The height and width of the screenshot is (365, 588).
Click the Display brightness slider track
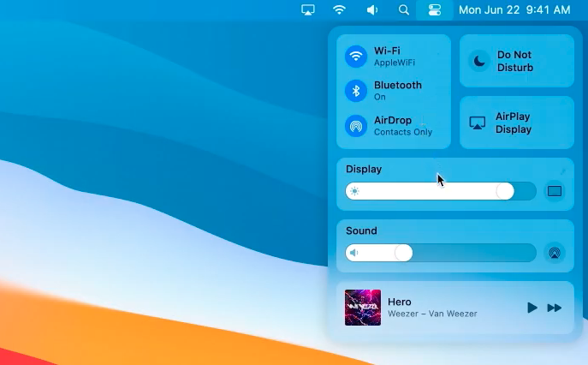pos(428,191)
